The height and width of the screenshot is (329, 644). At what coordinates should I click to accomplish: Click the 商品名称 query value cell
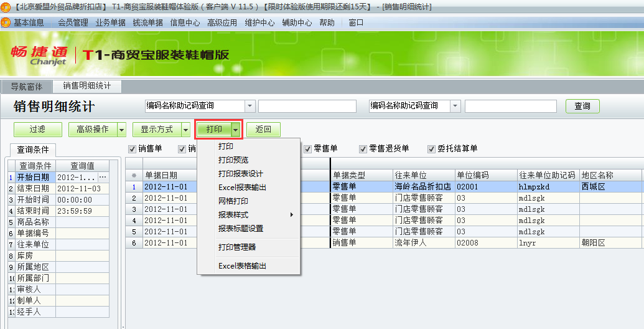click(x=83, y=222)
